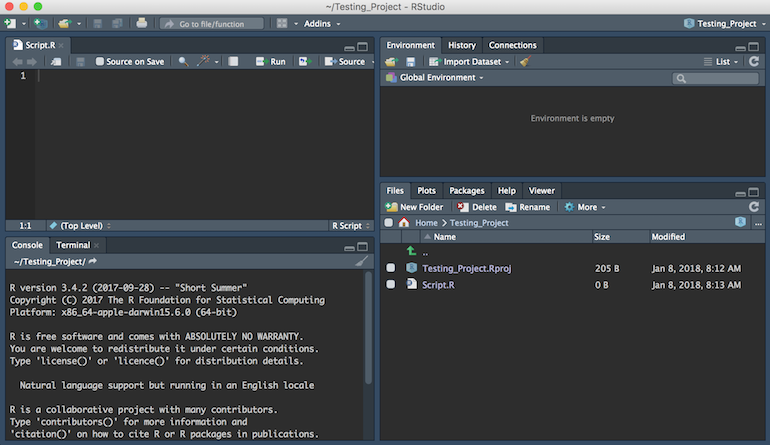Source the script with the Source button

coord(345,61)
